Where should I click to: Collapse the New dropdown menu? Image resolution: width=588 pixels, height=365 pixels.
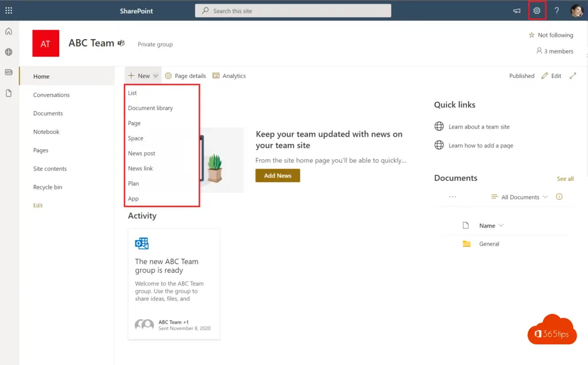pyautogui.click(x=143, y=76)
